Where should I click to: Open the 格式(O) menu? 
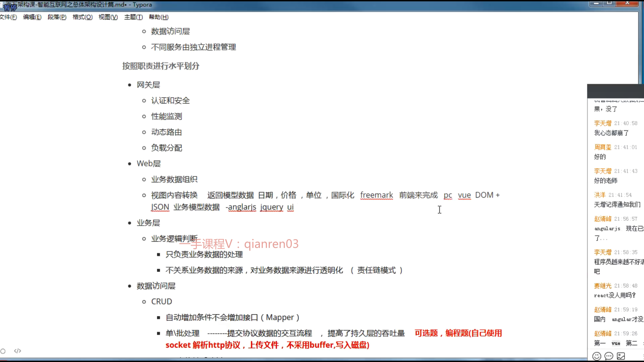tap(83, 17)
